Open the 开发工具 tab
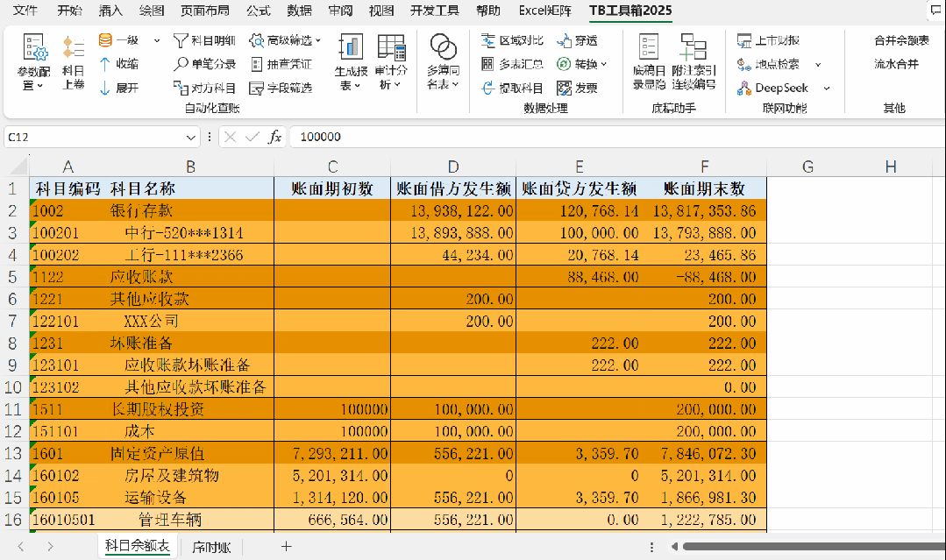Image resolution: width=946 pixels, height=560 pixels. [x=434, y=11]
